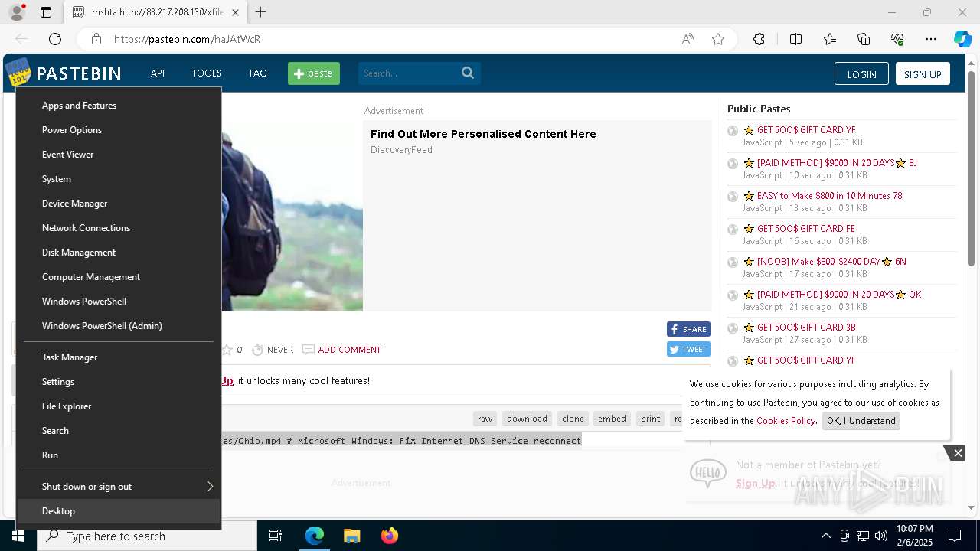Open File Explorer taskbar icon
This screenshot has width=980, height=551.
coord(351,536)
